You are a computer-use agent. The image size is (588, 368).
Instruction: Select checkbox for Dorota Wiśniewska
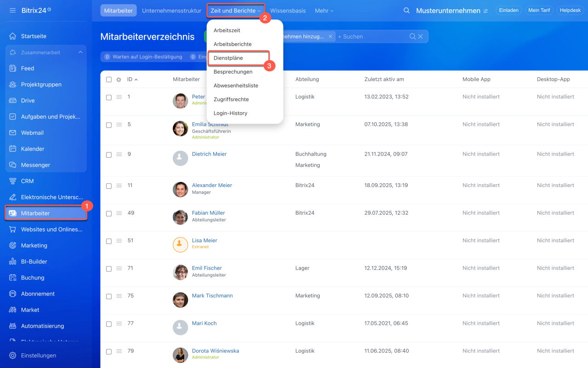click(109, 351)
